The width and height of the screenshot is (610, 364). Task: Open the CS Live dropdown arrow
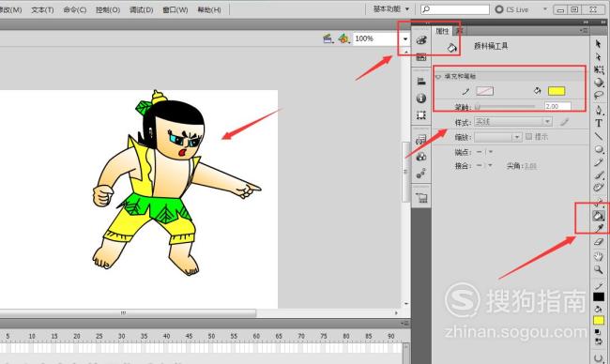[x=545, y=9]
